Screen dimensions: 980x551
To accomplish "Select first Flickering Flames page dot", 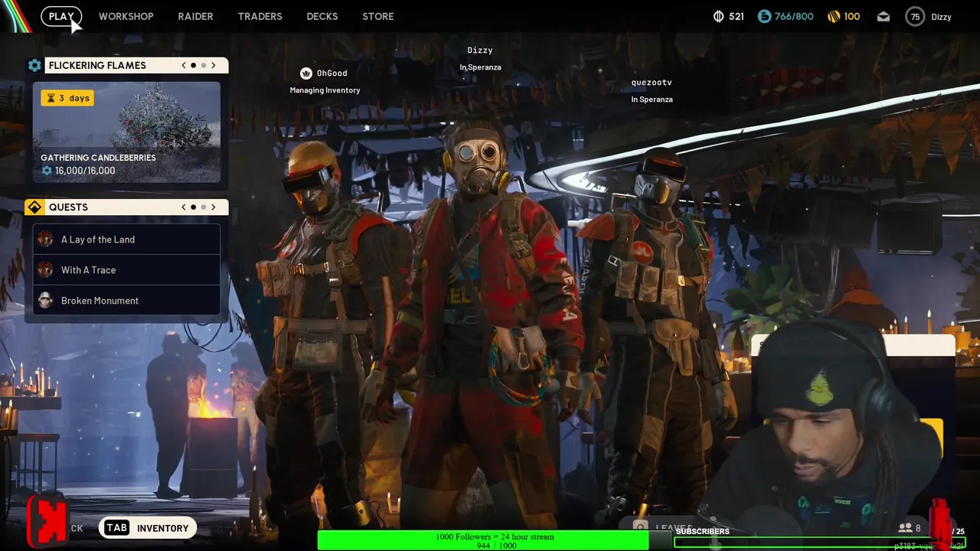I will click(193, 65).
